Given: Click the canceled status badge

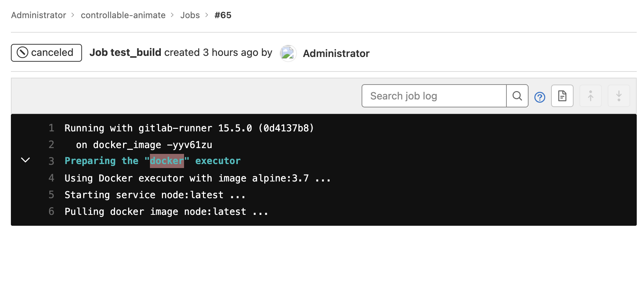Looking at the screenshot, I should point(46,53).
